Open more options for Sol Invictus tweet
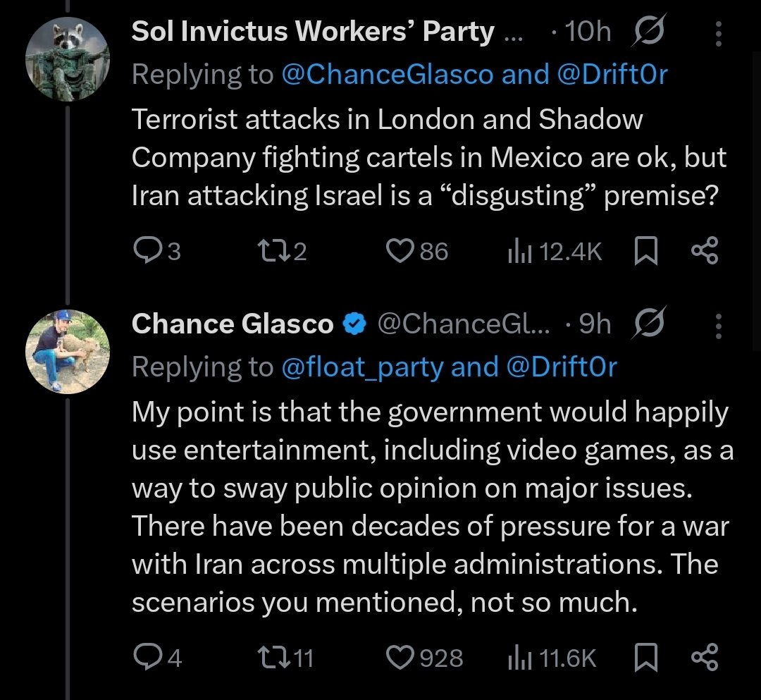Screen dimensions: 761x700 718,32
